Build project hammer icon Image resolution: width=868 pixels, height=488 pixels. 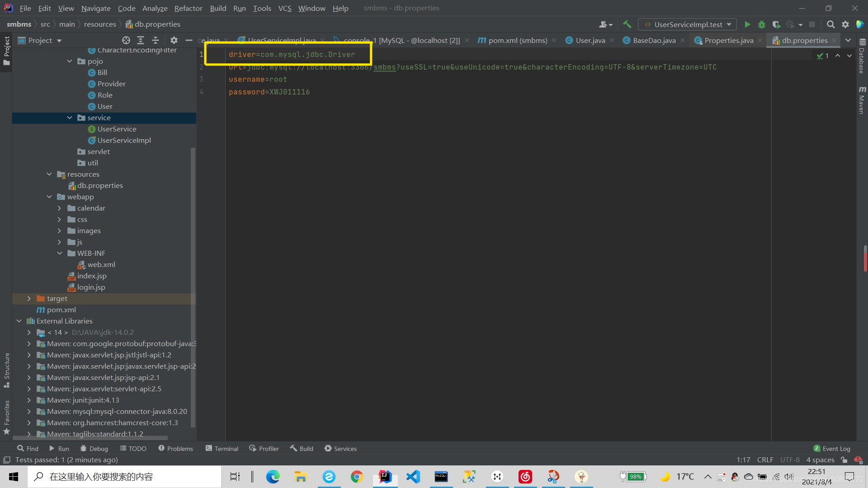coord(627,24)
